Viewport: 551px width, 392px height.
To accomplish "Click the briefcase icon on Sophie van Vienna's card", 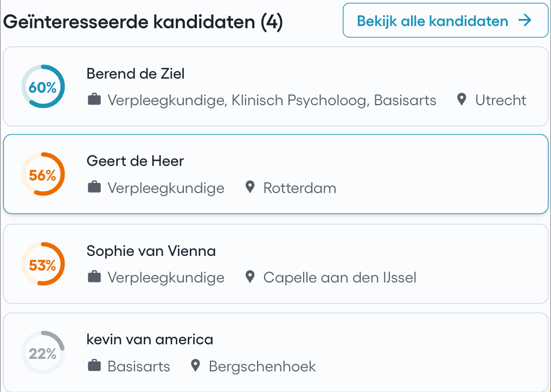I will [x=94, y=277].
